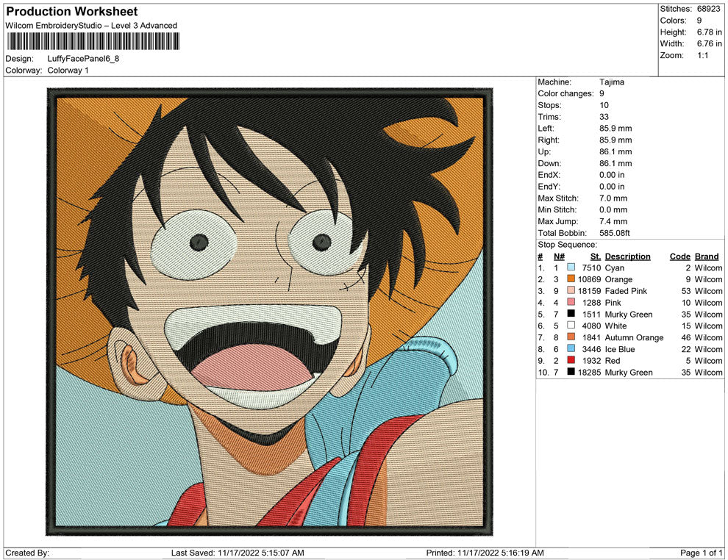Click the Stops value 10
Screen dimensions: 728x560
604,105
